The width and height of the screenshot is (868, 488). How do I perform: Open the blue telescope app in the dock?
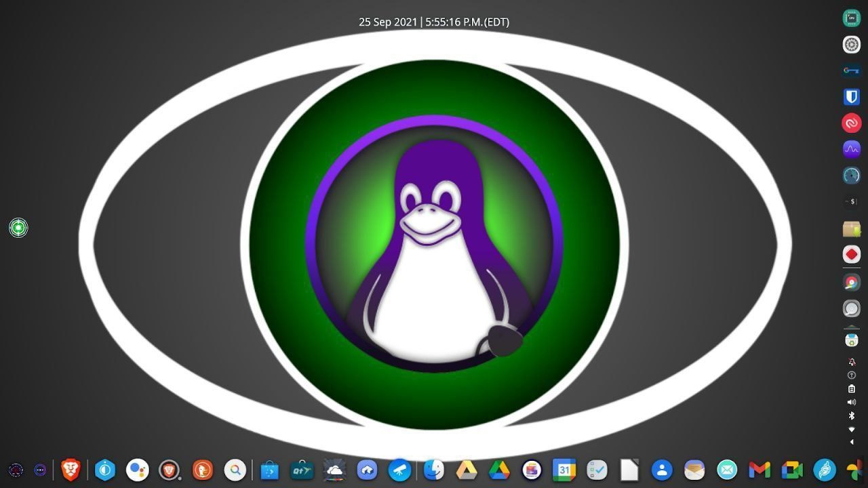click(x=399, y=470)
